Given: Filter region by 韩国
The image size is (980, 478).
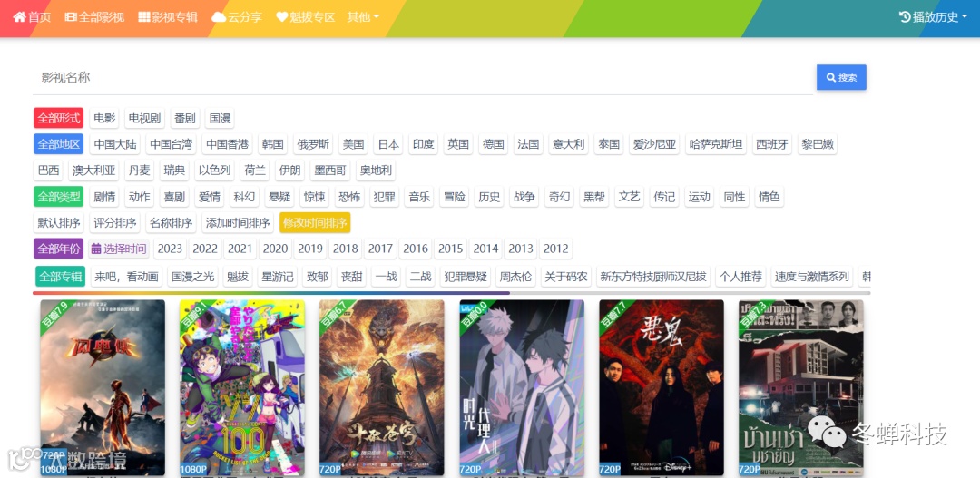Looking at the screenshot, I should (272, 144).
